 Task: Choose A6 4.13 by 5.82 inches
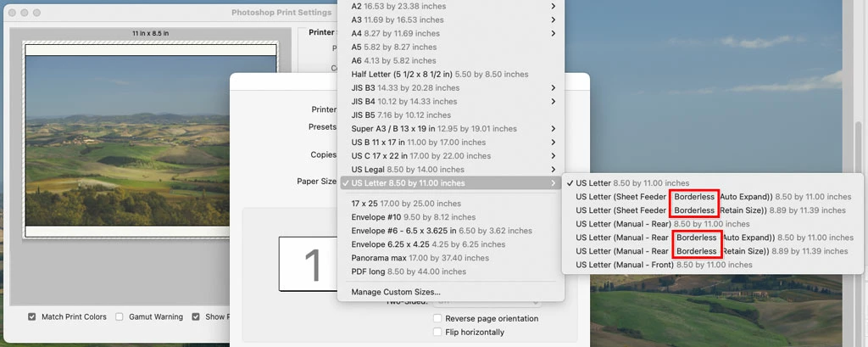point(451,60)
